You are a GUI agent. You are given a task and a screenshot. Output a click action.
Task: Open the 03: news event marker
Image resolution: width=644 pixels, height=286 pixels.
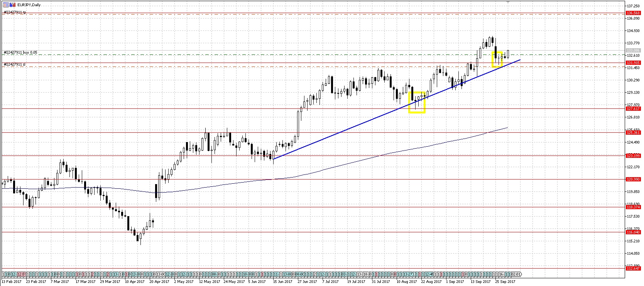[344, 274]
